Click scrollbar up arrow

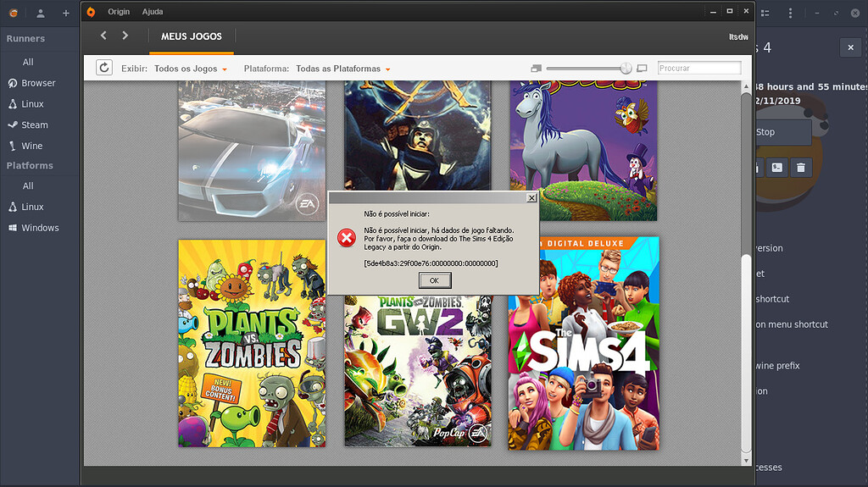point(746,86)
